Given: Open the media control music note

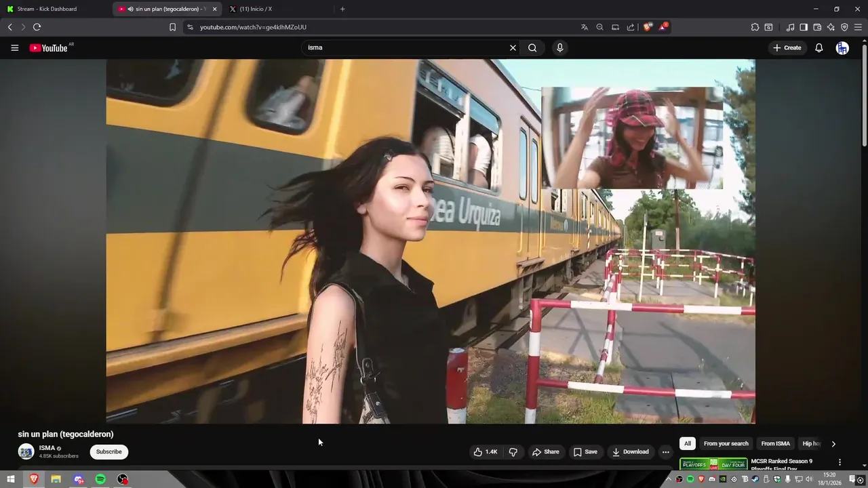Looking at the screenshot, I should click(x=790, y=27).
